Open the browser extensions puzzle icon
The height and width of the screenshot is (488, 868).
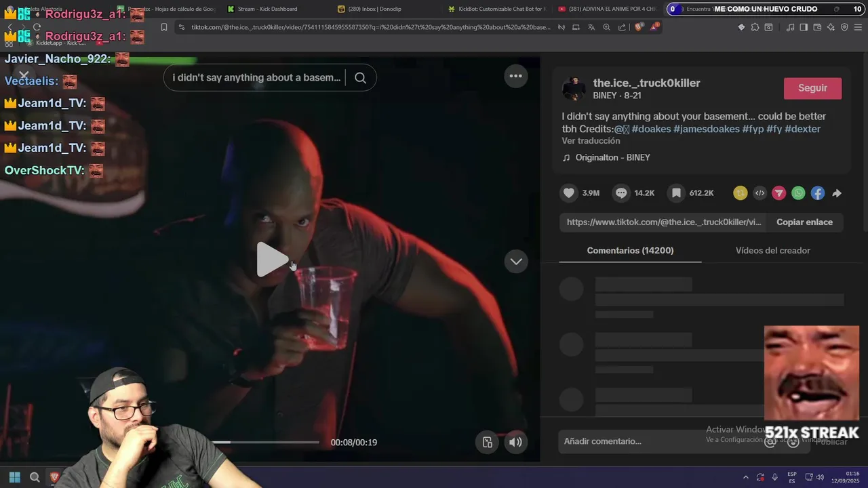(755, 27)
